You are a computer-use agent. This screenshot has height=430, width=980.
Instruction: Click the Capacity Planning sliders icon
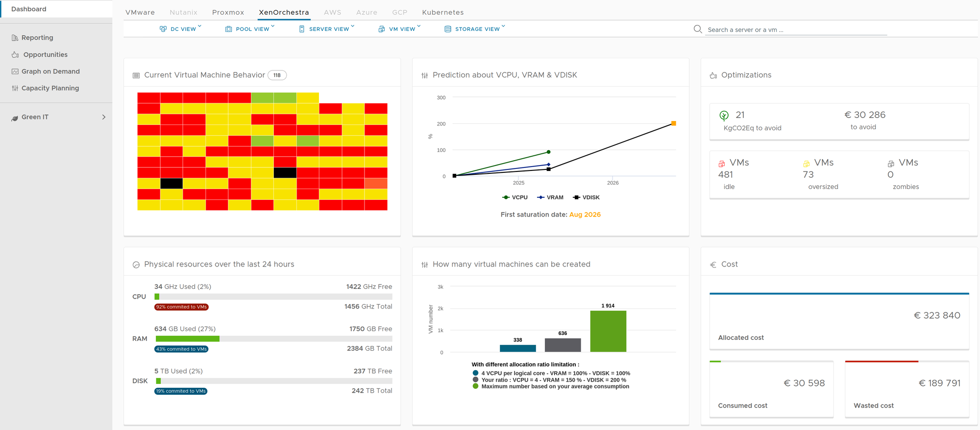(x=15, y=88)
